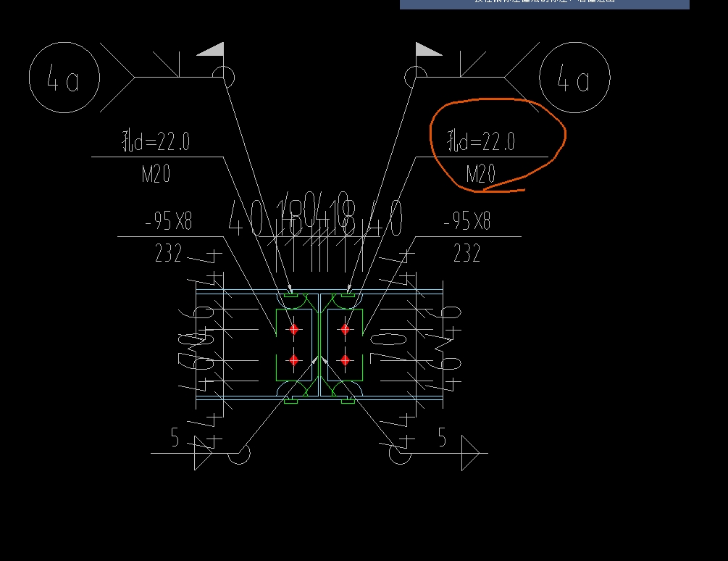Click the left "232" length value
Viewport: 728px width, 561px height.
click(168, 253)
